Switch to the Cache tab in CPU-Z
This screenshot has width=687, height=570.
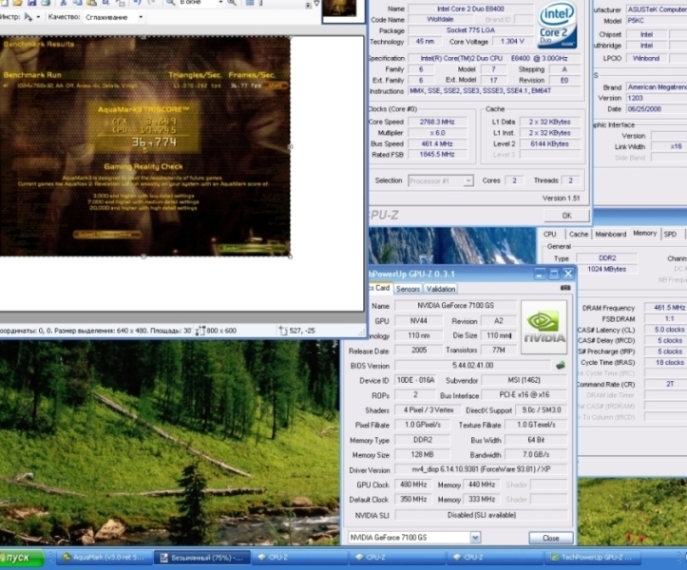click(578, 234)
